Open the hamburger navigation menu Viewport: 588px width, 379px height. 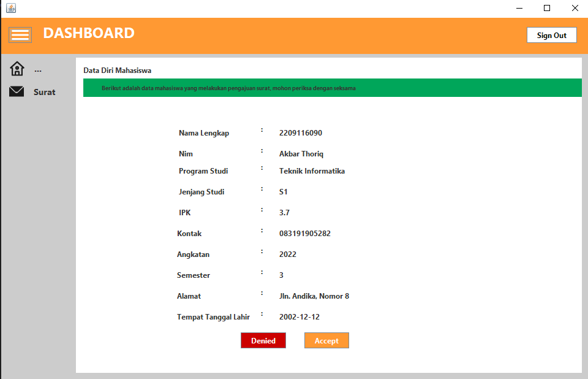click(20, 34)
